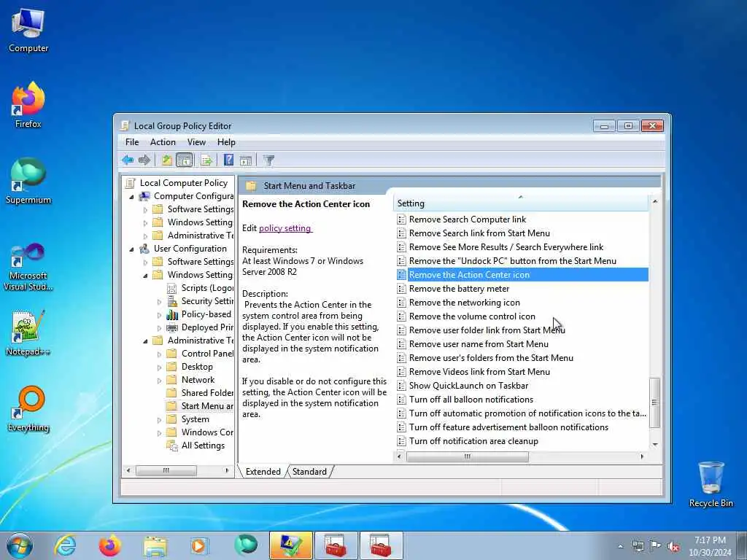Expand the Windows Components tree node
Screen dimensions: 747x560
(x=160, y=433)
